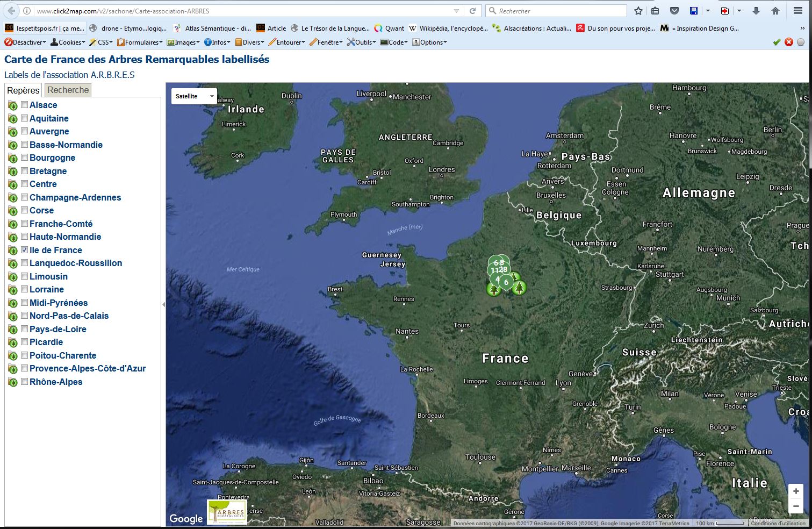
Task: Click the bookmark star icon
Action: (x=638, y=11)
